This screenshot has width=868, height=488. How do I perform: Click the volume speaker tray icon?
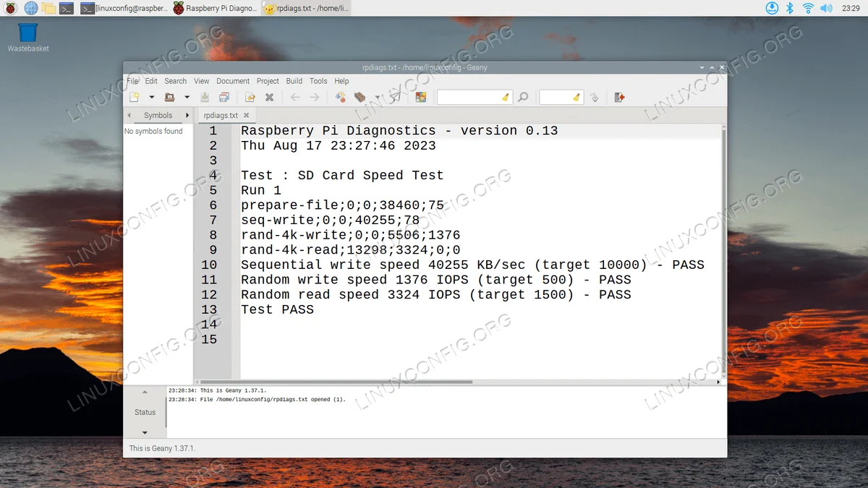pos(825,8)
